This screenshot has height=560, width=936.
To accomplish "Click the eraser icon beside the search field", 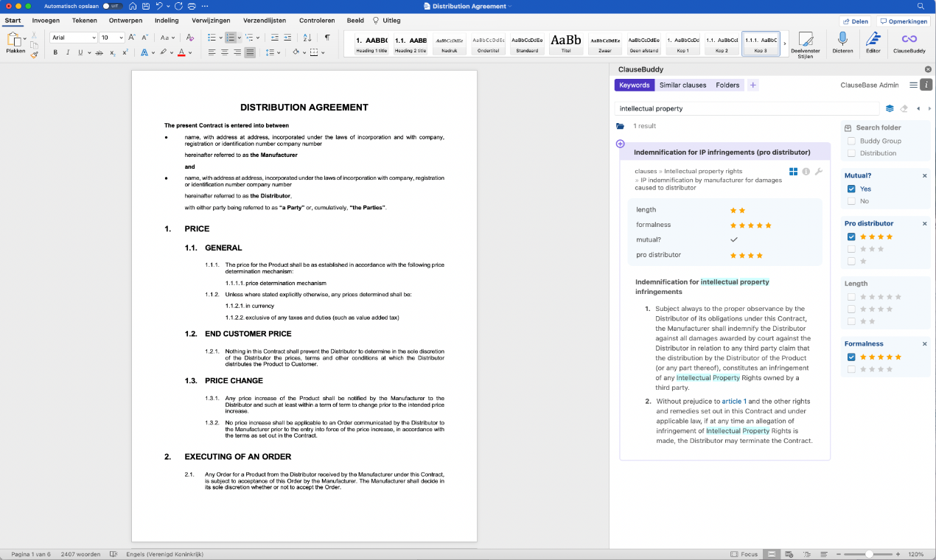I will 904,108.
